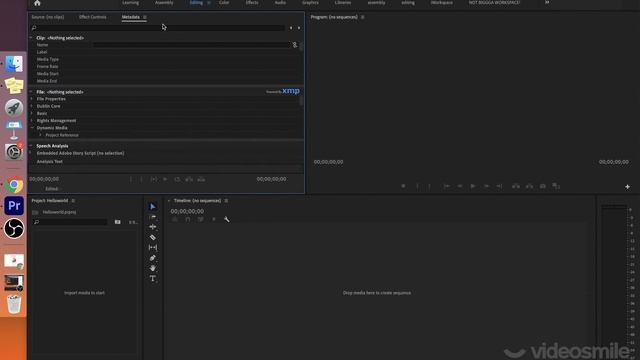Click the Export Frame camera icon in Program monitor
Viewport: 640px width, 360px height.
[543, 186]
